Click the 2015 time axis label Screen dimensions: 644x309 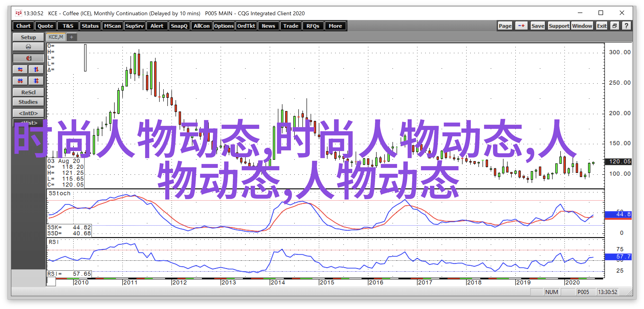327,282
